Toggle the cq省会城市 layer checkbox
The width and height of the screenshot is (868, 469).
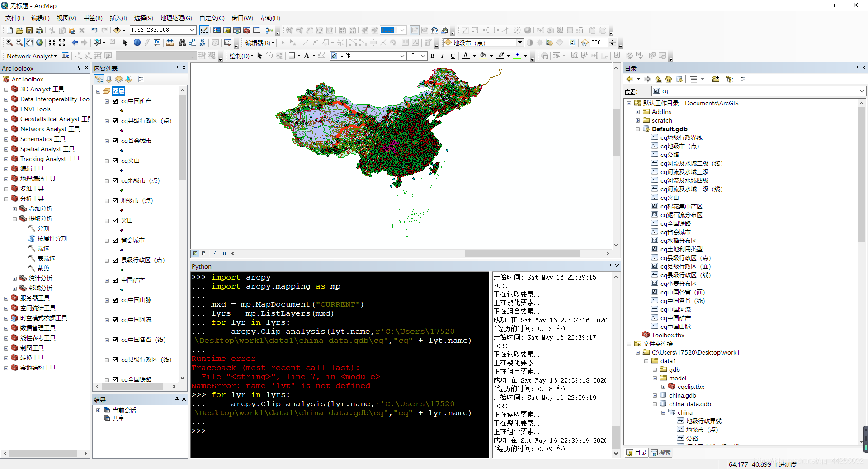coord(115,141)
